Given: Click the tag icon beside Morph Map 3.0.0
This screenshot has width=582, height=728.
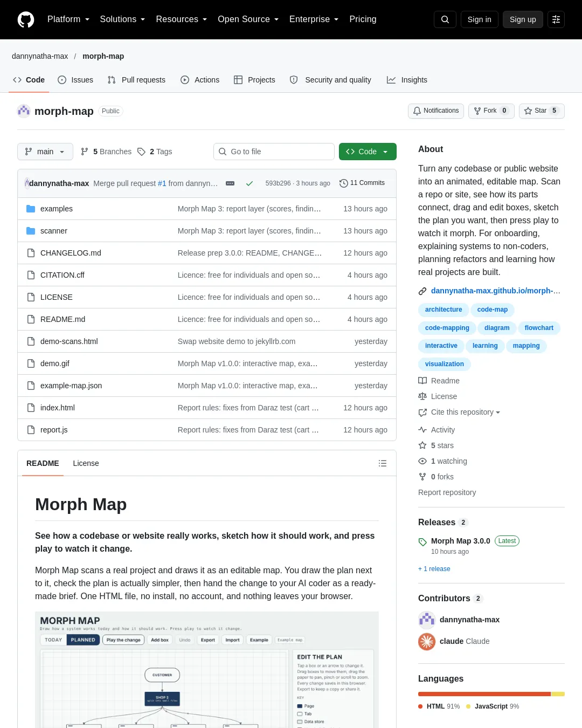Looking at the screenshot, I should [x=422, y=542].
